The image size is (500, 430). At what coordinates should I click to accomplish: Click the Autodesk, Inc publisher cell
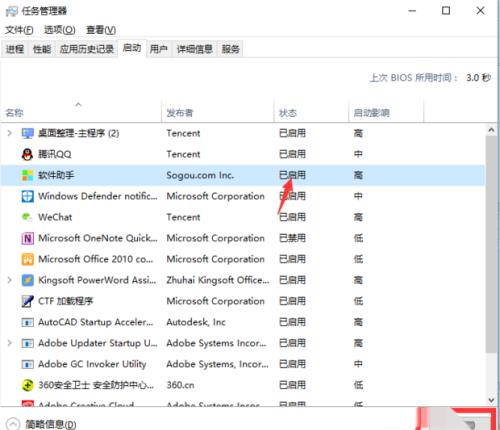pyautogui.click(x=196, y=322)
